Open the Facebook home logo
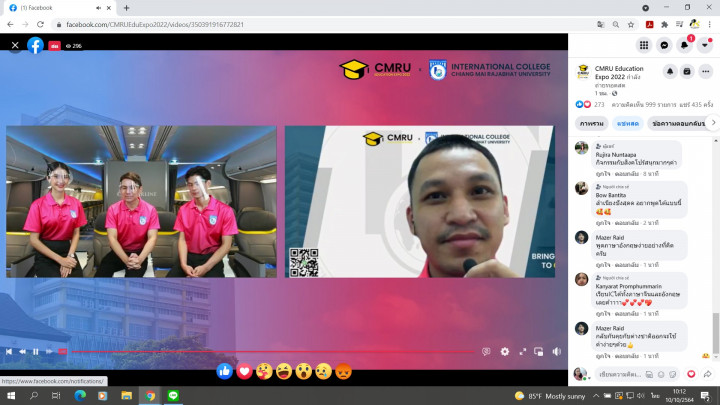The height and width of the screenshot is (405, 720). click(35, 45)
